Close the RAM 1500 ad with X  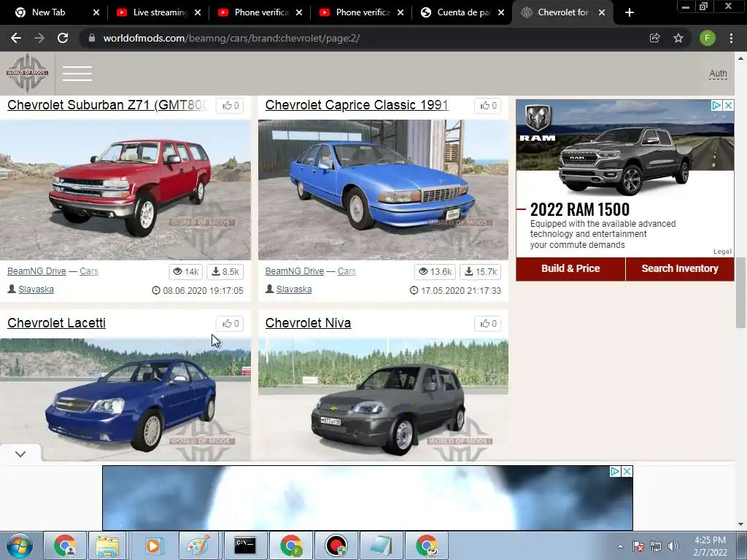pos(729,105)
